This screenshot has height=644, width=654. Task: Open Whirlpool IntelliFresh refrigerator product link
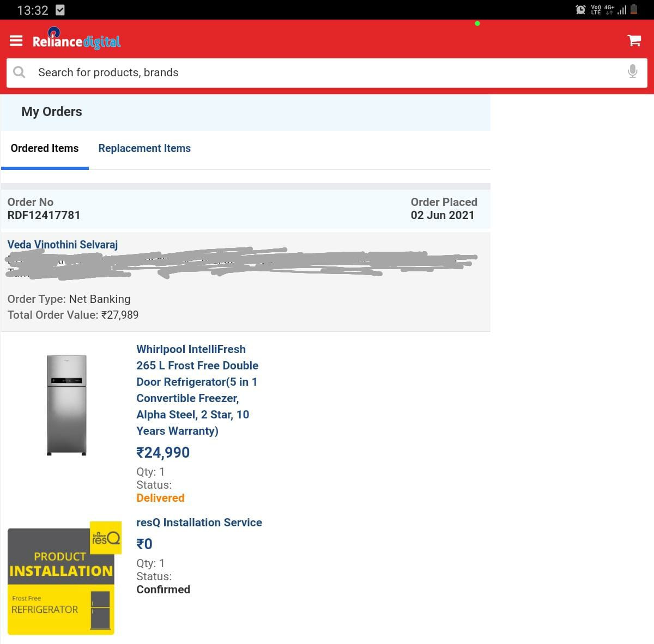197,390
